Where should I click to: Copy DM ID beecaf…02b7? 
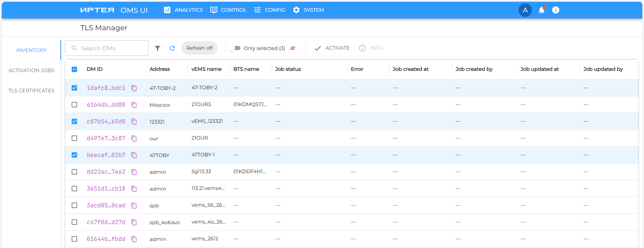(134, 155)
